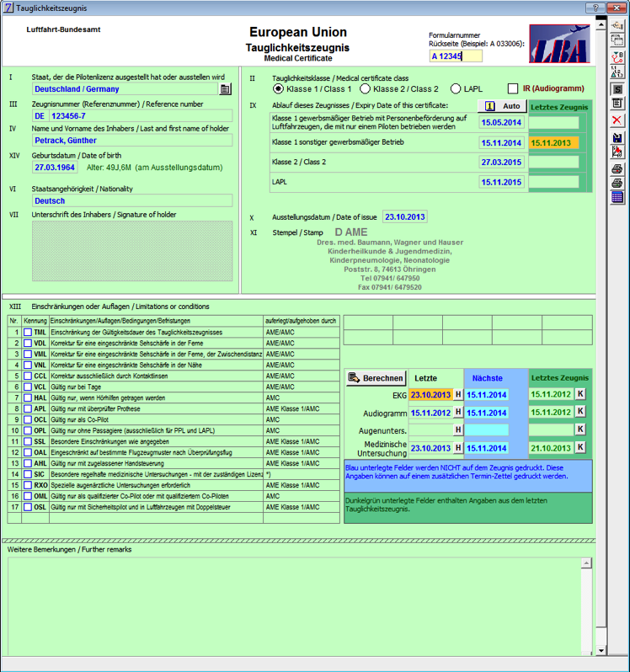Click the K button for Medizinische Untersuchung
The width and height of the screenshot is (630, 672).
click(x=580, y=447)
